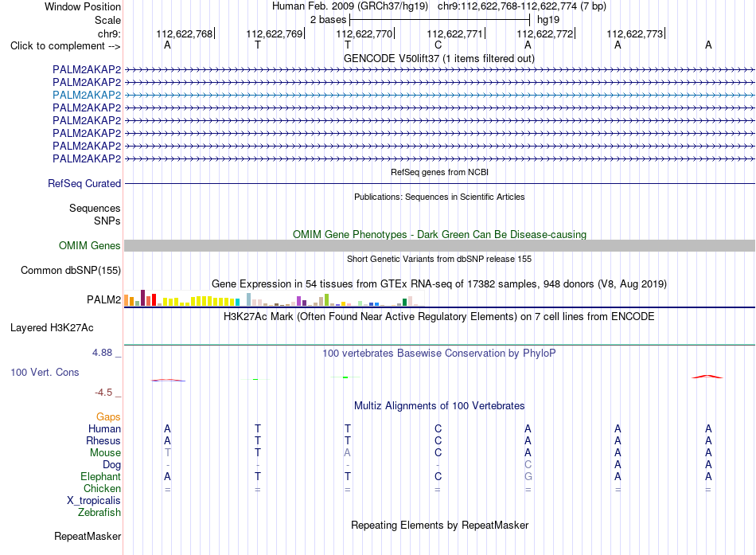Open Short Genetic Variants from dbSNP title
Viewport: 756px width, 555px height.
439,259
